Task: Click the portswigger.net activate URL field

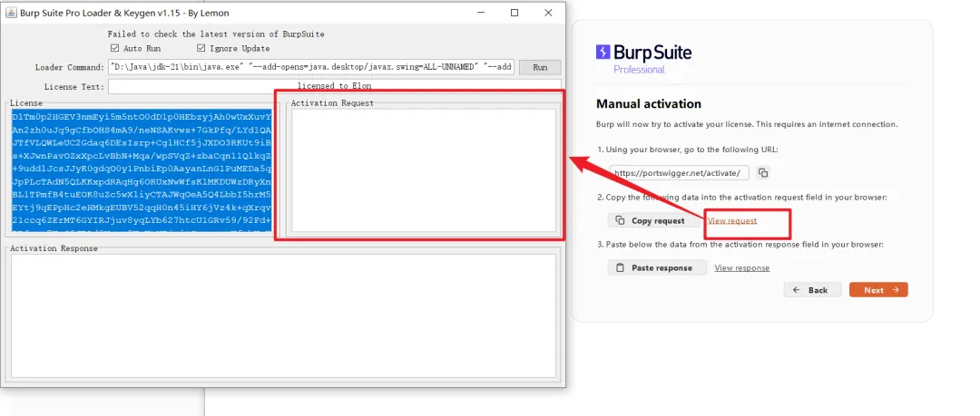Action: click(x=679, y=173)
